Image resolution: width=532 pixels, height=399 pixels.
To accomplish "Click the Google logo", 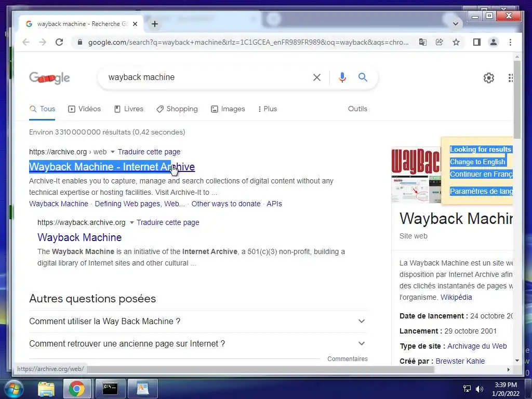I will coord(49,78).
